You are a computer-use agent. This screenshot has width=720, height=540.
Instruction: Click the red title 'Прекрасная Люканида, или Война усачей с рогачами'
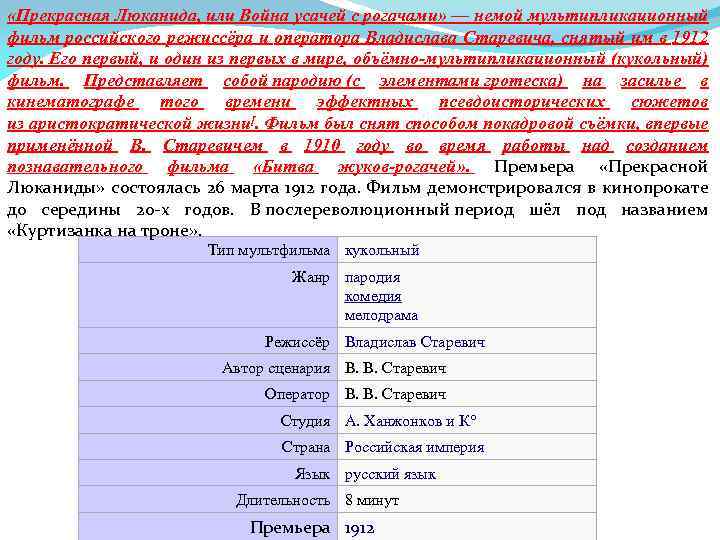(x=227, y=17)
